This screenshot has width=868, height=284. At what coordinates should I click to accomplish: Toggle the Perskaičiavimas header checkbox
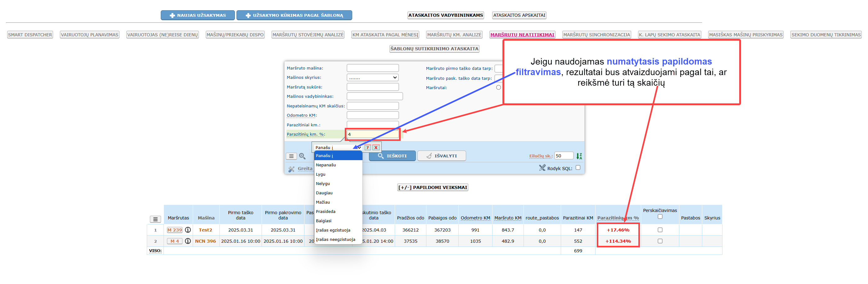[x=660, y=217]
